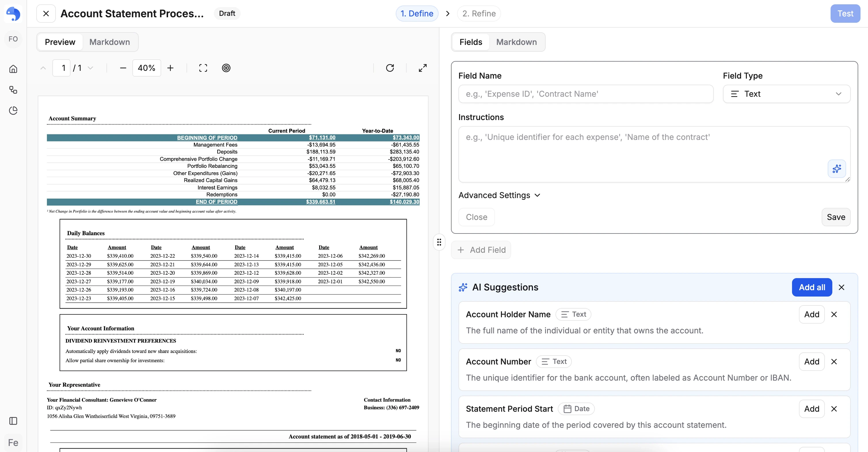This screenshot has width=868, height=452.
Task: Zoom in with the plus button
Action: point(170,68)
